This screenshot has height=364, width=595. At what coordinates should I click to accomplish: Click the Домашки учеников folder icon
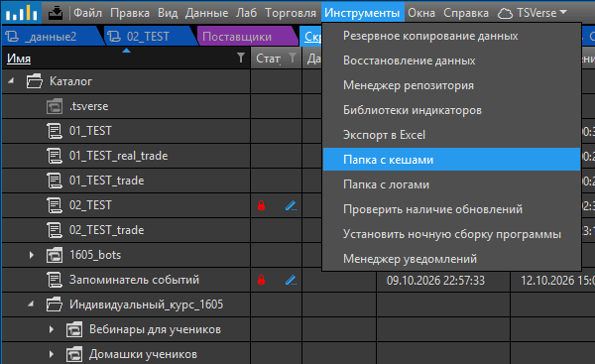point(74,354)
